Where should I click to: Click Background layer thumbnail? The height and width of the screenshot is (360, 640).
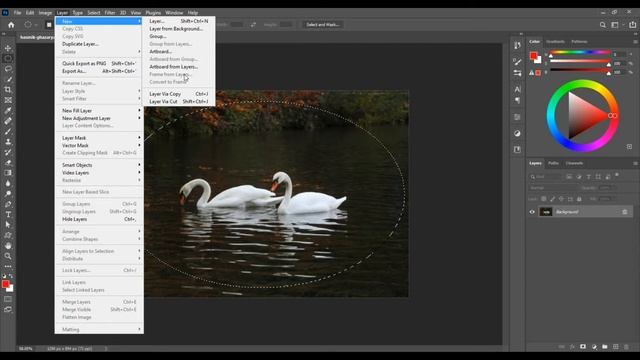[546, 212]
